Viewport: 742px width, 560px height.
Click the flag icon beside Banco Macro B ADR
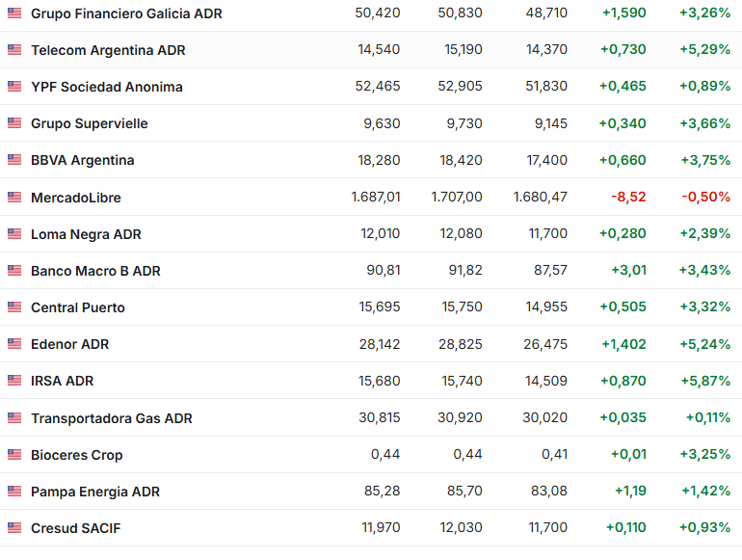point(14,270)
